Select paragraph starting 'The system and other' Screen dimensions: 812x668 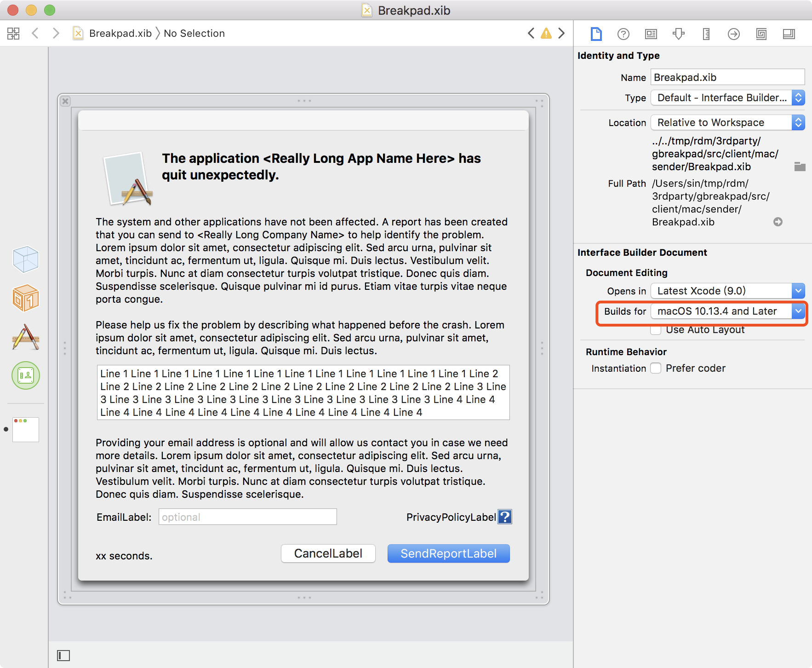pyautogui.click(x=302, y=260)
